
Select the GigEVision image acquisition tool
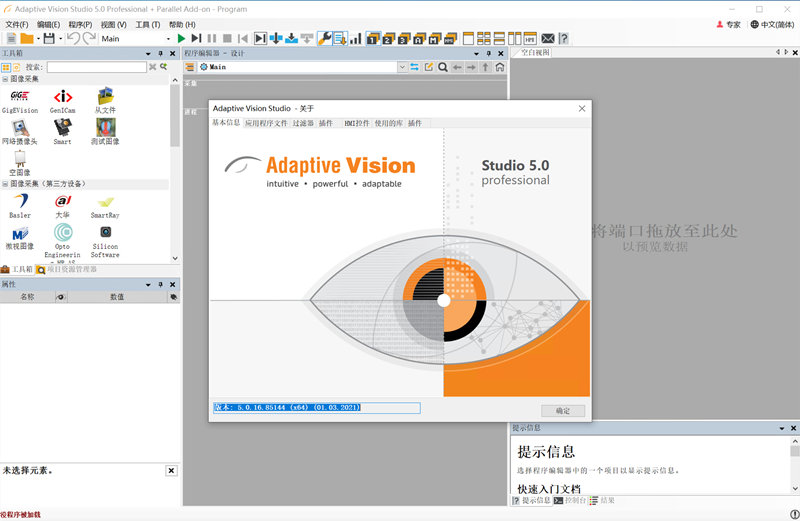coord(20,101)
